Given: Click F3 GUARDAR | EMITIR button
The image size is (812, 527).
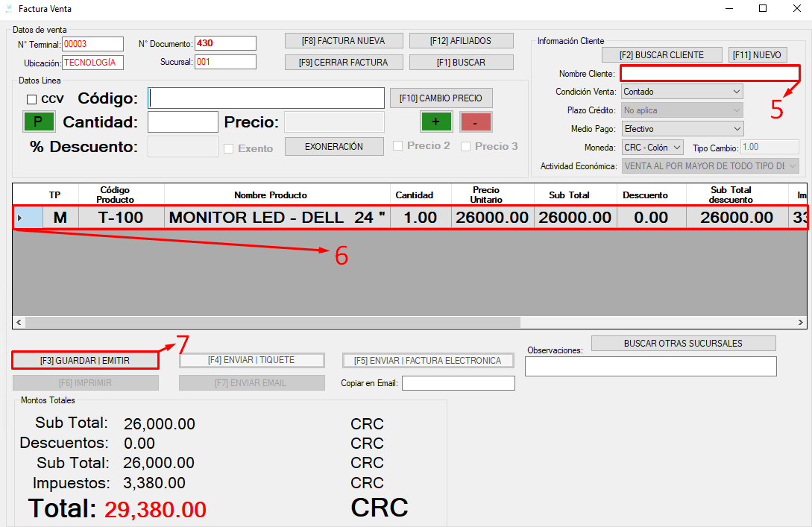Looking at the screenshot, I should pos(85,360).
